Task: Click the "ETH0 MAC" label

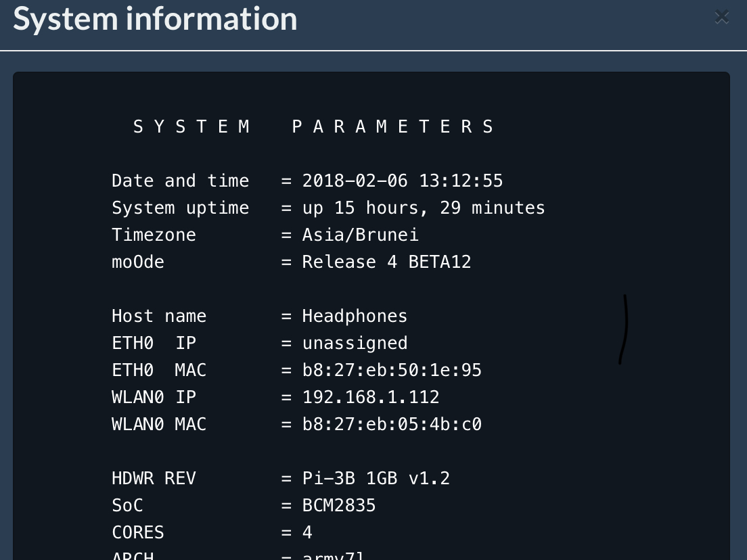Action: (x=159, y=370)
